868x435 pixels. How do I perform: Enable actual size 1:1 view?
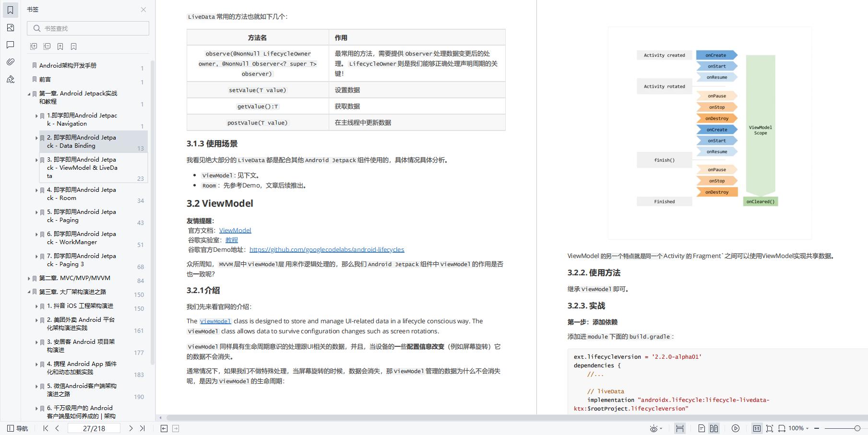757,428
